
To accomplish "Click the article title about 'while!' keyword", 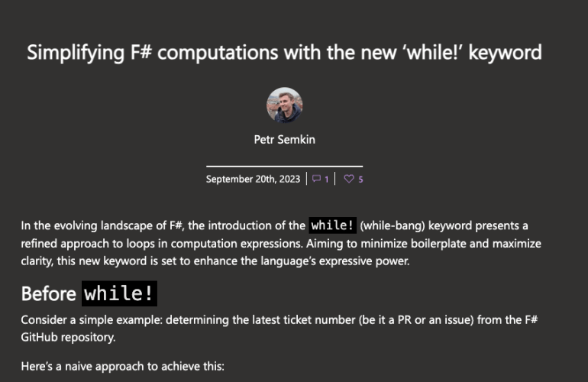I will 284,53.
